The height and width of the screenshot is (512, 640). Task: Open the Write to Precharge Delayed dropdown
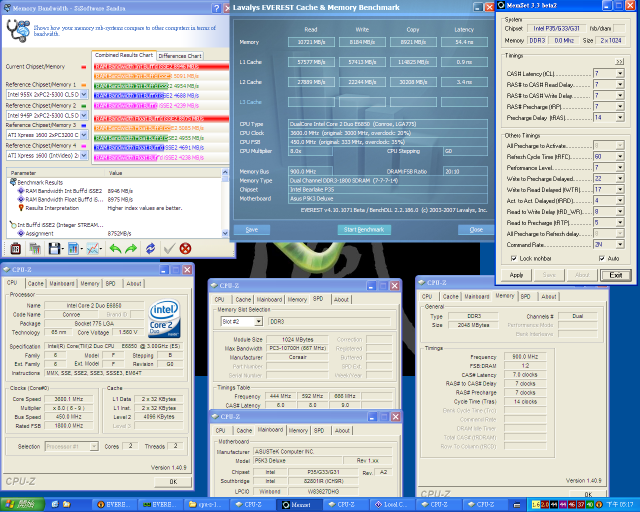[620, 178]
